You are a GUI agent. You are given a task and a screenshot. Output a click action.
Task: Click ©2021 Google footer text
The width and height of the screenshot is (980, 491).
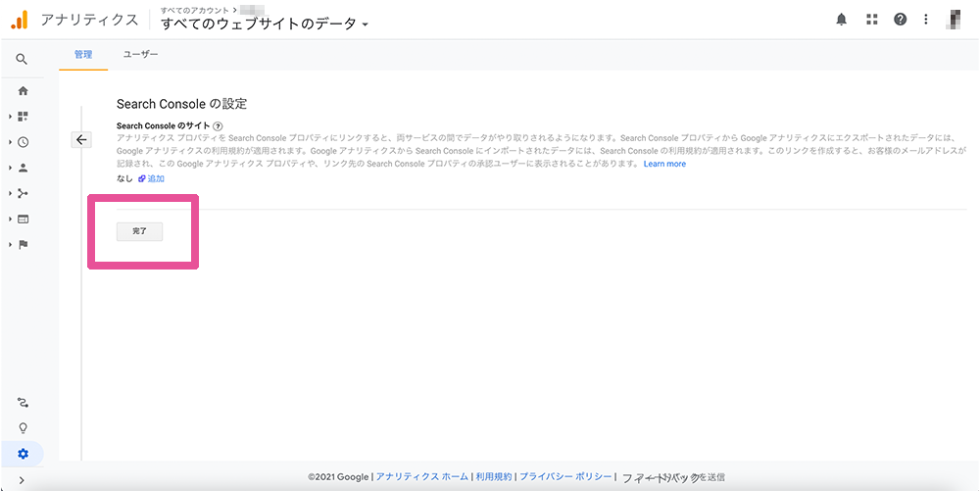338,476
